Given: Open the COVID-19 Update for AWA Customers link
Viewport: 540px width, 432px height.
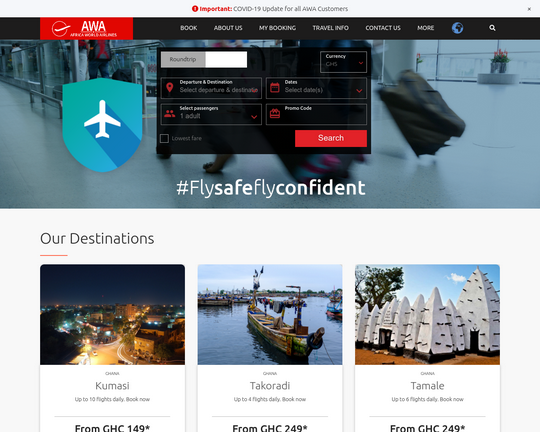Looking at the screenshot, I should pos(291,9).
